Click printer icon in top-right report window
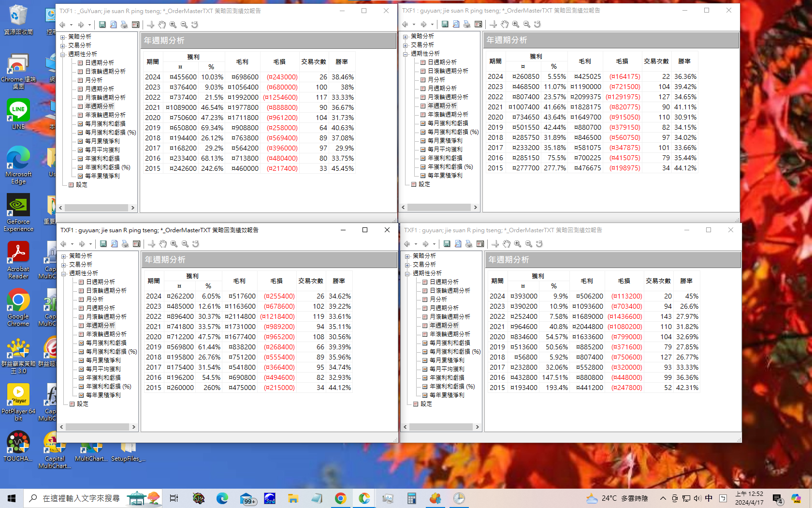Screen dimensions: 812x508 click(467, 24)
